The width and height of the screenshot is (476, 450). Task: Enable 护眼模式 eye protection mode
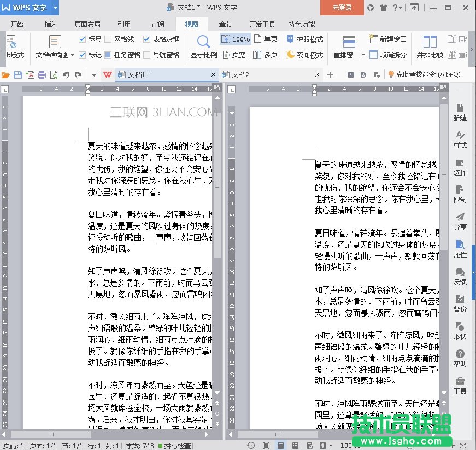[x=304, y=39]
